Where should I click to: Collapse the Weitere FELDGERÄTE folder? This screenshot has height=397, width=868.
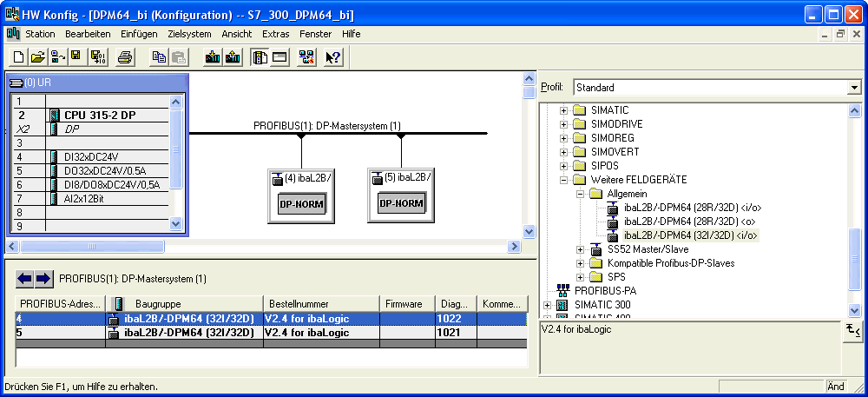tap(563, 180)
